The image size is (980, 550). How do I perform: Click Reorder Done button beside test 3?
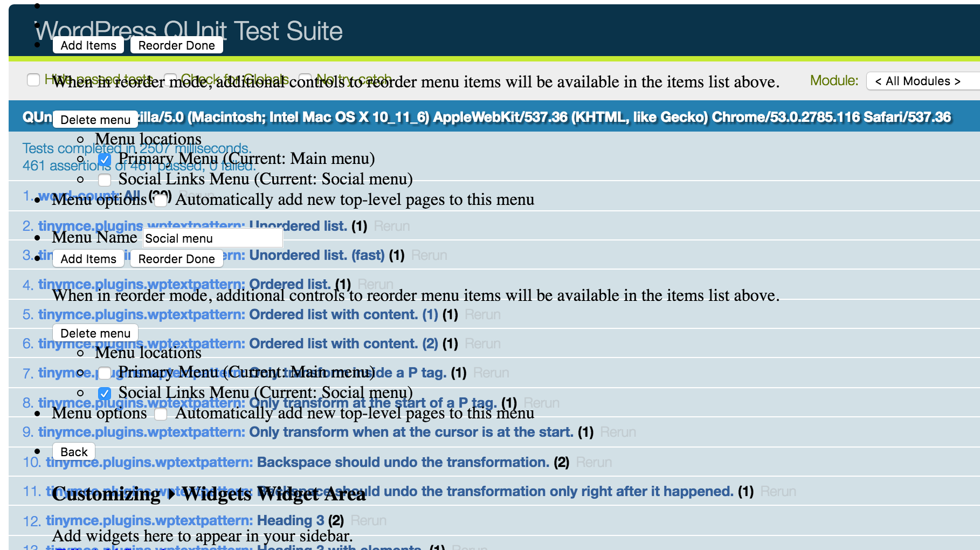(x=177, y=259)
